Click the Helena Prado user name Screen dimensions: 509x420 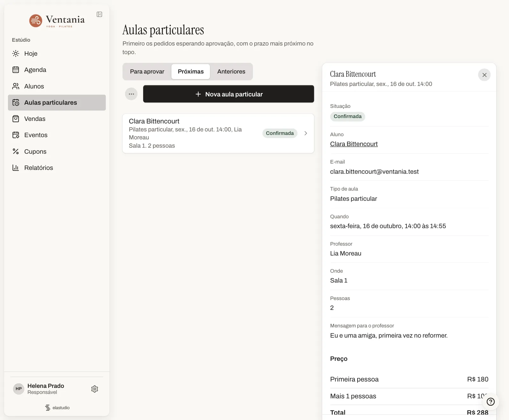(46, 386)
